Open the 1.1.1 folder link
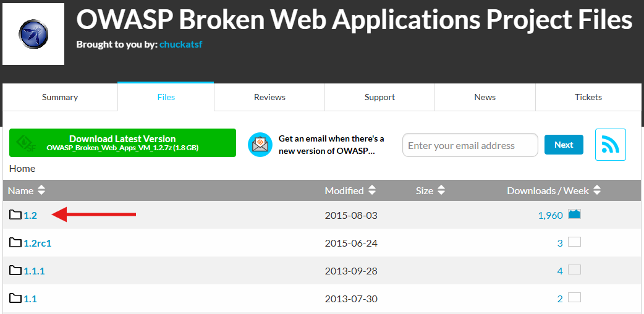This screenshot has width=644, height=314. pos(34,271)
